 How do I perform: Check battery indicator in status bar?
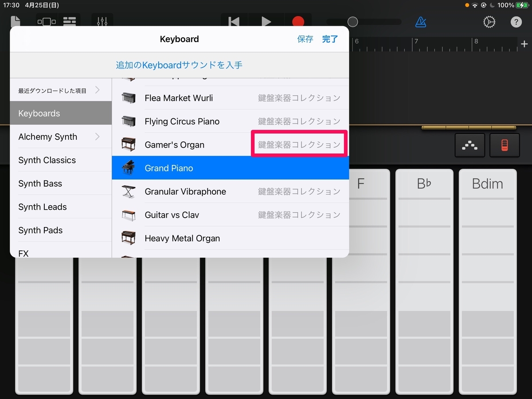pyautogui.click(x=521, y=5)
